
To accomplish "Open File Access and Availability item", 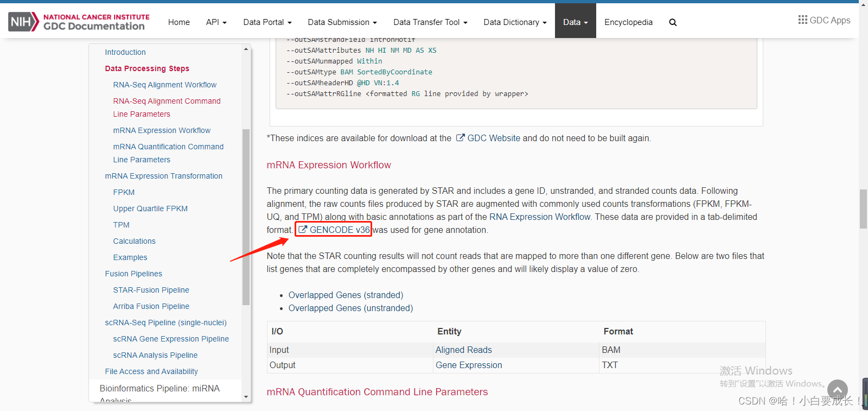I will tap(151, 371).
